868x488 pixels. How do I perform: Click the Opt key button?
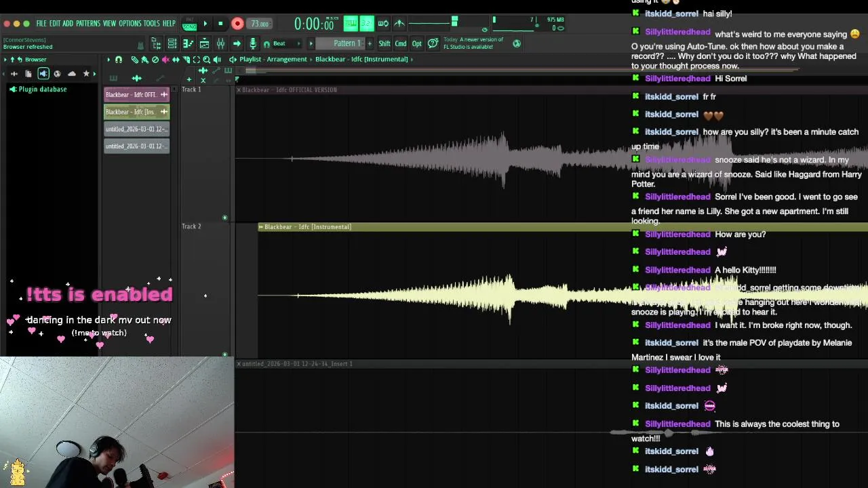[x=416, y=43]
